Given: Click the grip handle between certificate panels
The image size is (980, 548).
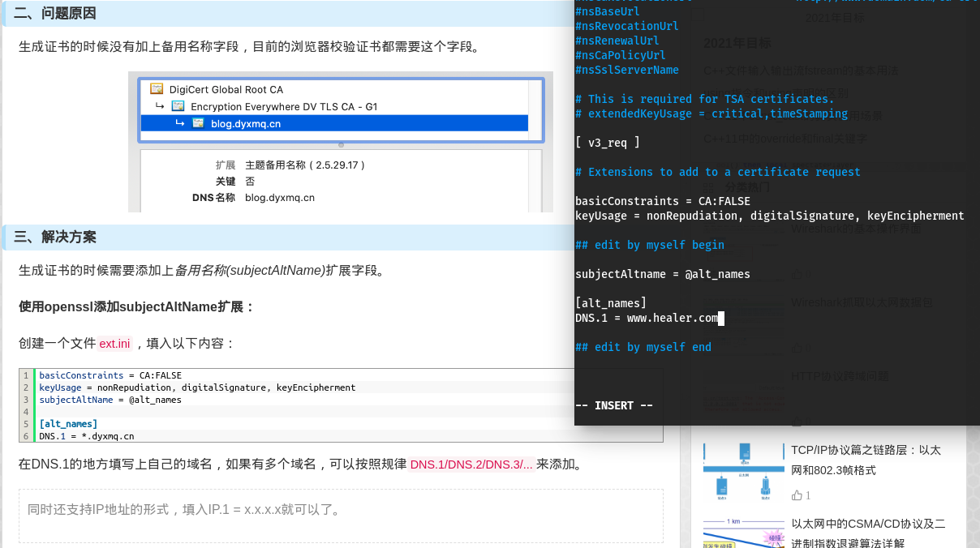Looking at the screenshot, I should pos(341,144).
